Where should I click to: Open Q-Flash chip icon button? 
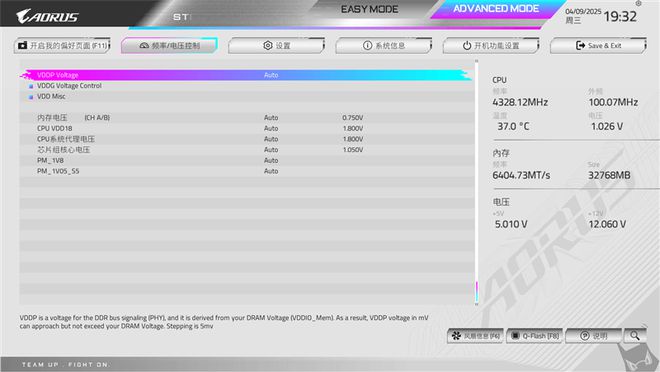tap(515, 336)
